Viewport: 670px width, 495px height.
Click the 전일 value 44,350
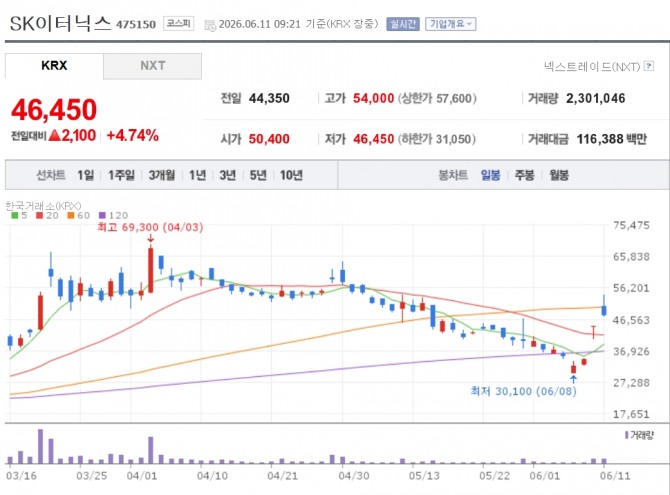tap(269, 98)
